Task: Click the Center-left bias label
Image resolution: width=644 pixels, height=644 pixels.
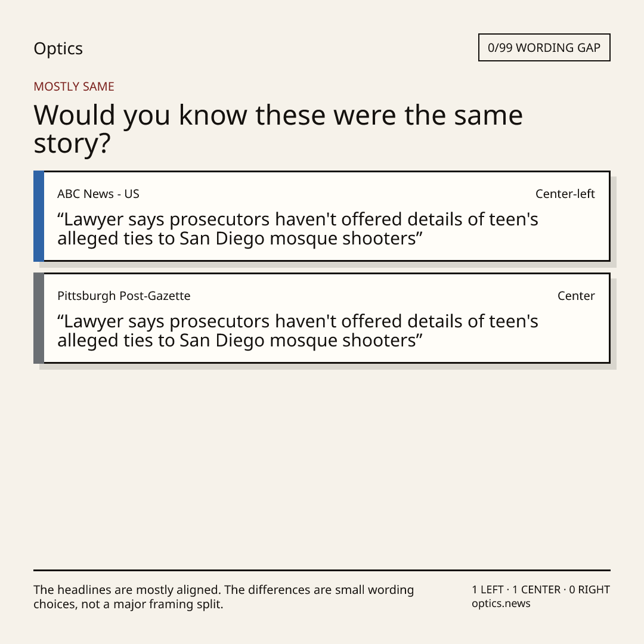Action: [565, 194]
